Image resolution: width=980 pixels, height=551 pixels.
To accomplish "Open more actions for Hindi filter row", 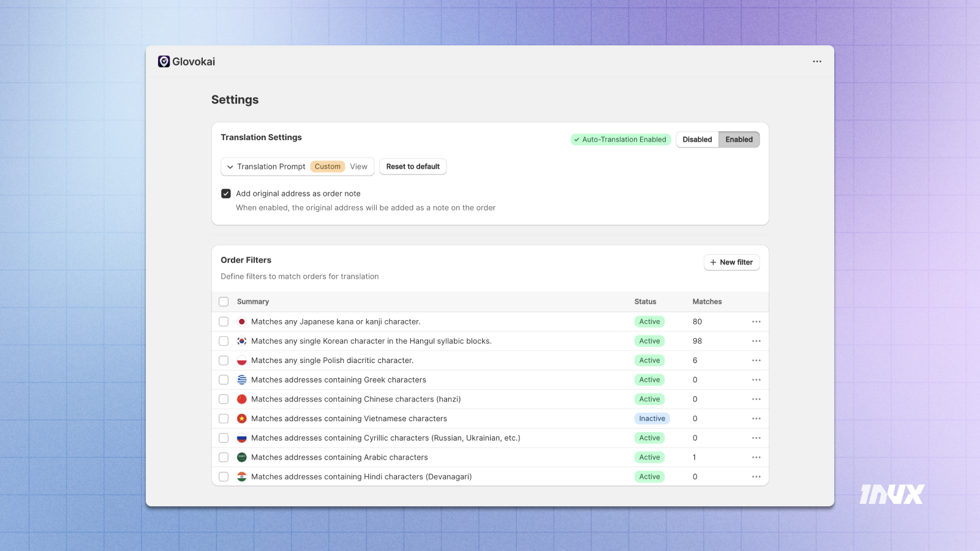I will [756, 477].
